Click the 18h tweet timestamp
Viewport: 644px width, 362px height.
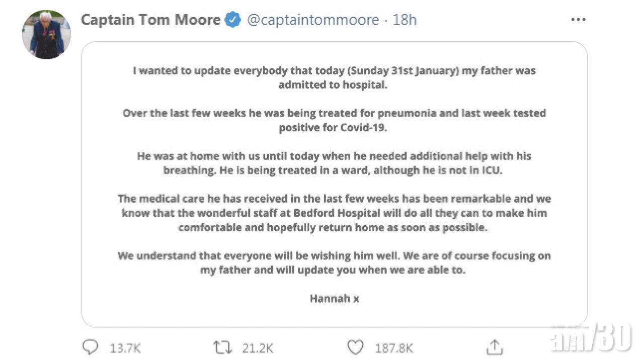coord(405,20)
